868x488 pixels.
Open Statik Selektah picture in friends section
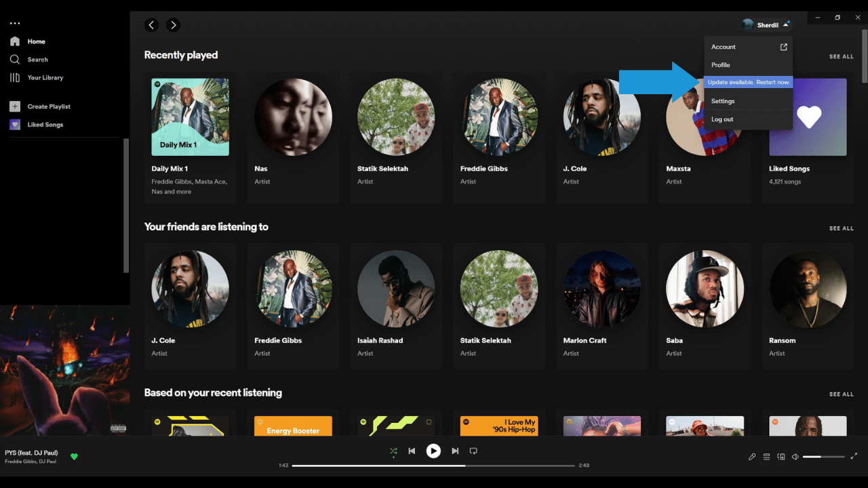(x=499, y=289)
